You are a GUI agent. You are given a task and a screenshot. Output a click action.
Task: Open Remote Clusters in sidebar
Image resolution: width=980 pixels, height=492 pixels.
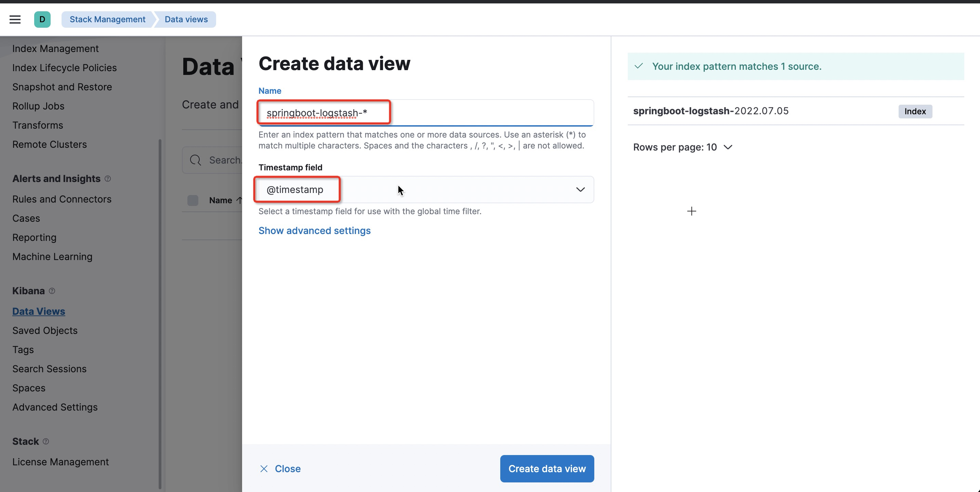[x=50, y=145]
